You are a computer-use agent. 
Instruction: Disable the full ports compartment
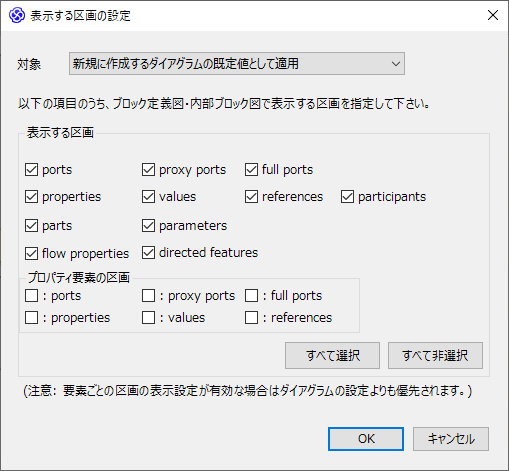(x=251, y=170)
